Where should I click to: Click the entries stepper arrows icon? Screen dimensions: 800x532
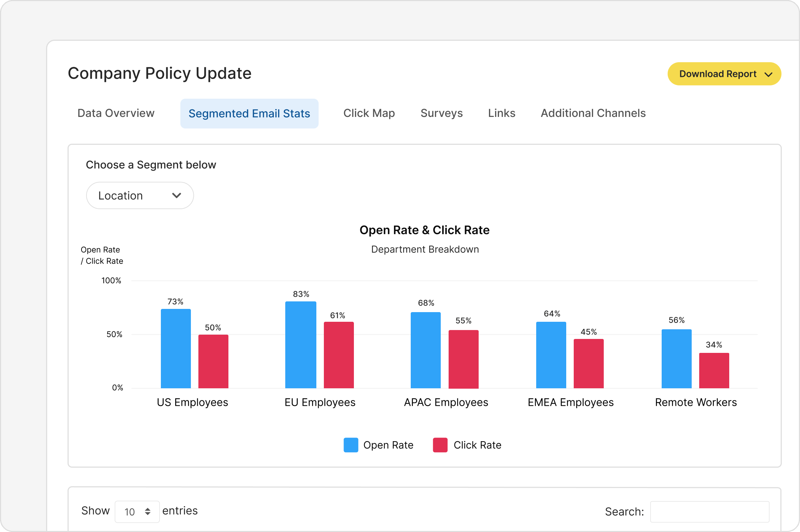point(148,512)
